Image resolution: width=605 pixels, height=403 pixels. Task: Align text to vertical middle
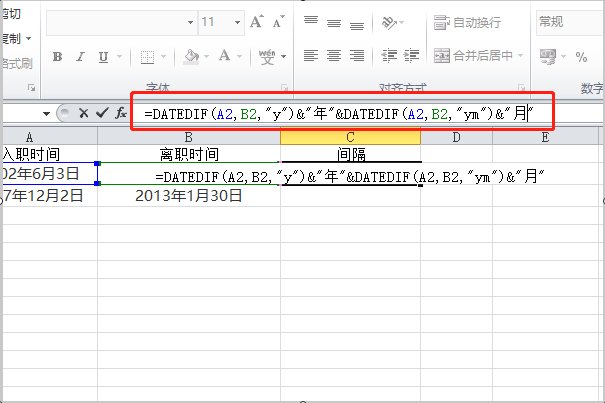tap(334, 23)
